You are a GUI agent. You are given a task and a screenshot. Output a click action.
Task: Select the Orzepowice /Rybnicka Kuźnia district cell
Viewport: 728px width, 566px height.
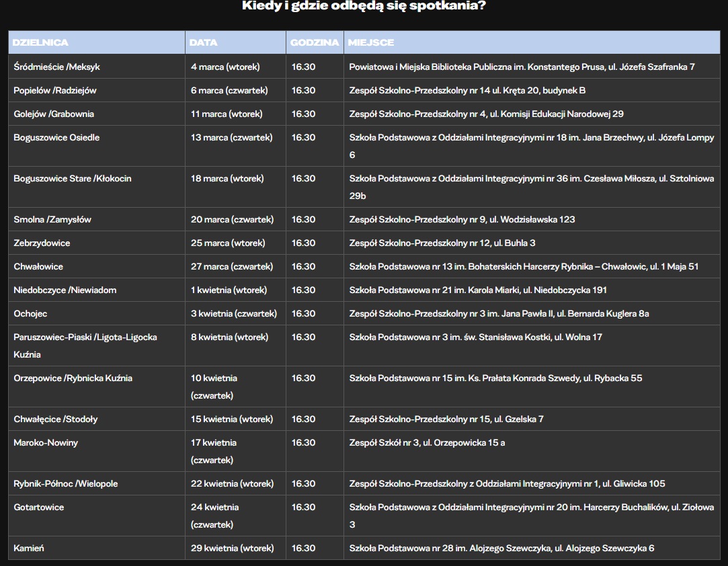point(73,378)
